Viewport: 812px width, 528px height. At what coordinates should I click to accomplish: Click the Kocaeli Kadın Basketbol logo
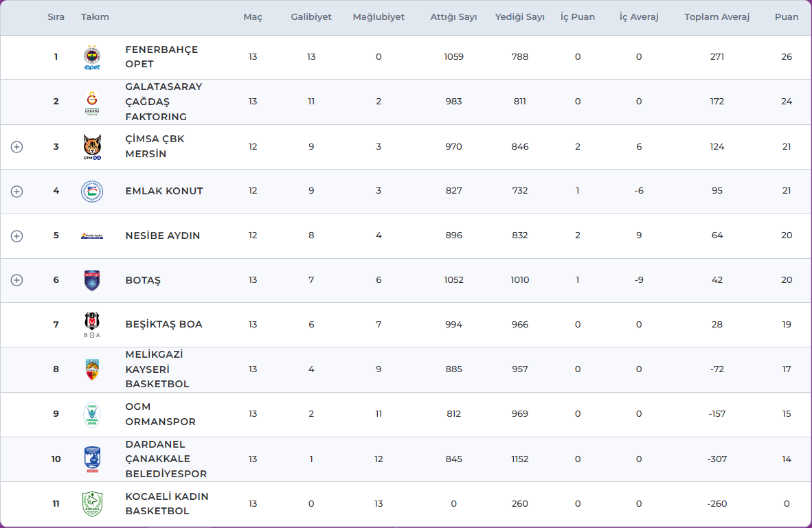(92, 504)
